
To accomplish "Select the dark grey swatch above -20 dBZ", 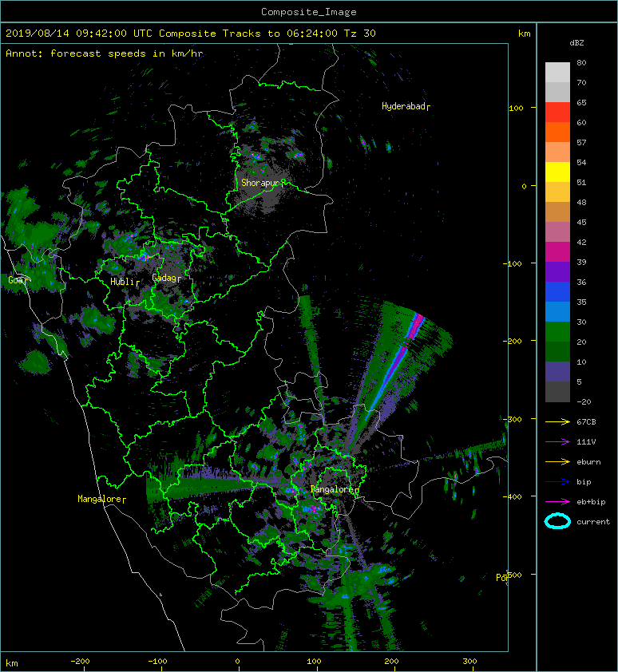I will [557, 392].
